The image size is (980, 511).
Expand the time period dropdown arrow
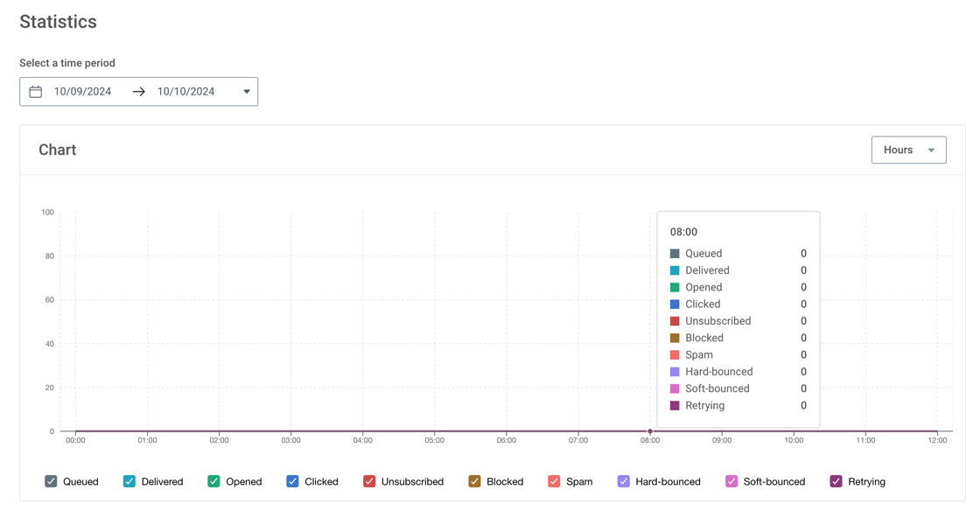(247, 92)
